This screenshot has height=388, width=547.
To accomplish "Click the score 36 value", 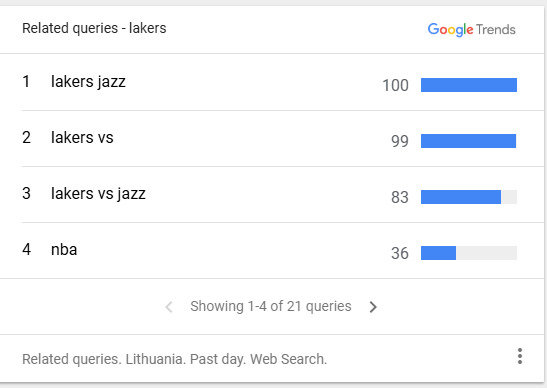I will 400,253.
